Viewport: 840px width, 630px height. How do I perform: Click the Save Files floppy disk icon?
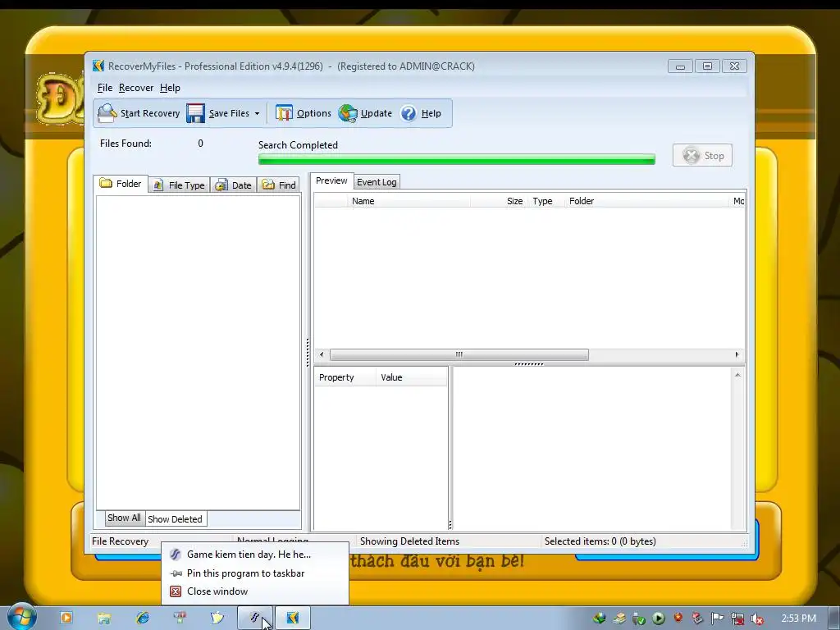pos(195,113)
